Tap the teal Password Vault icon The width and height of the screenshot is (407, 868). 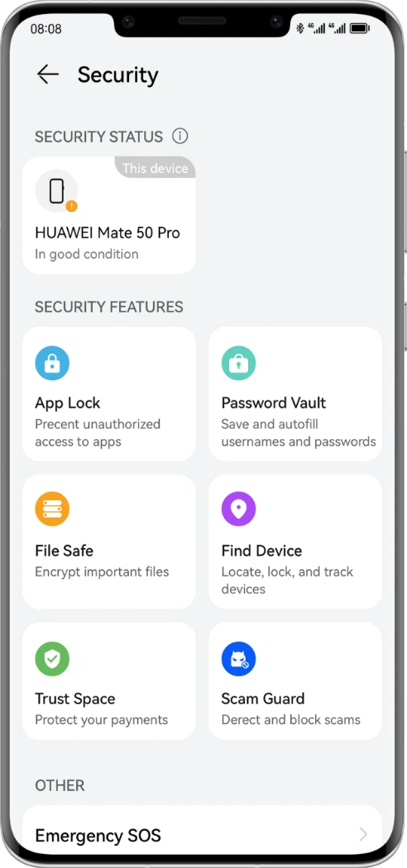[238, 363]
